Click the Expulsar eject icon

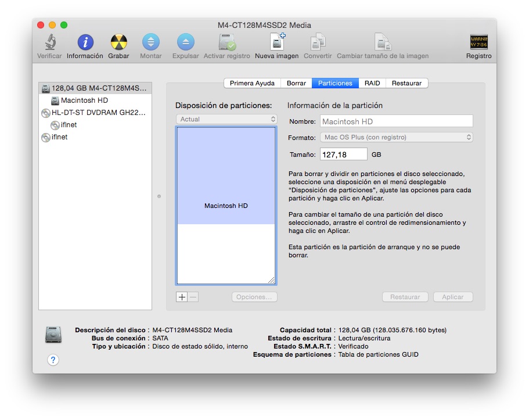pos(185,43)
